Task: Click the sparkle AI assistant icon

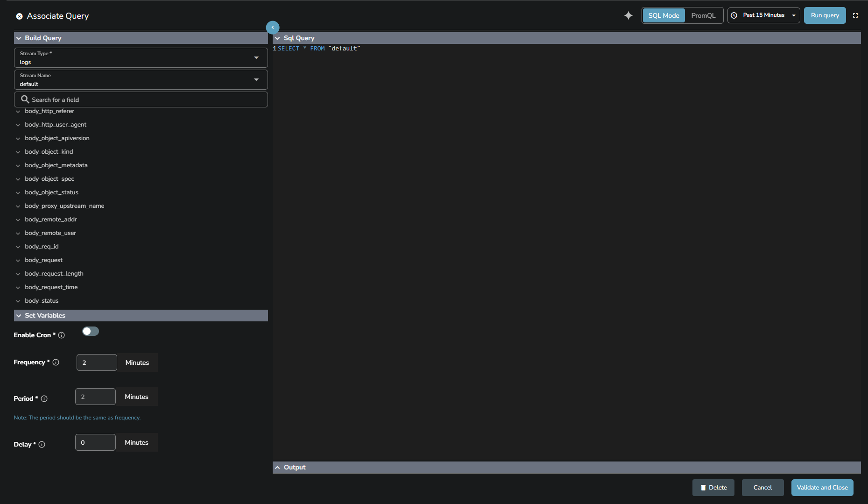Action: (x=628, y=15)
